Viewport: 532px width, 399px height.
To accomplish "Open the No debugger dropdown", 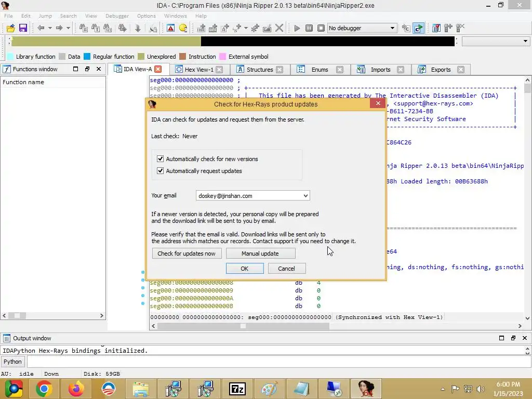I will coord(362,28).
